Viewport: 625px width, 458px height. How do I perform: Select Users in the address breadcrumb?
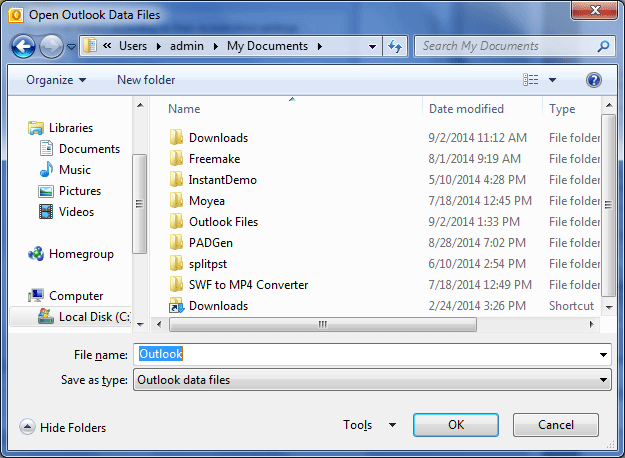133,46
